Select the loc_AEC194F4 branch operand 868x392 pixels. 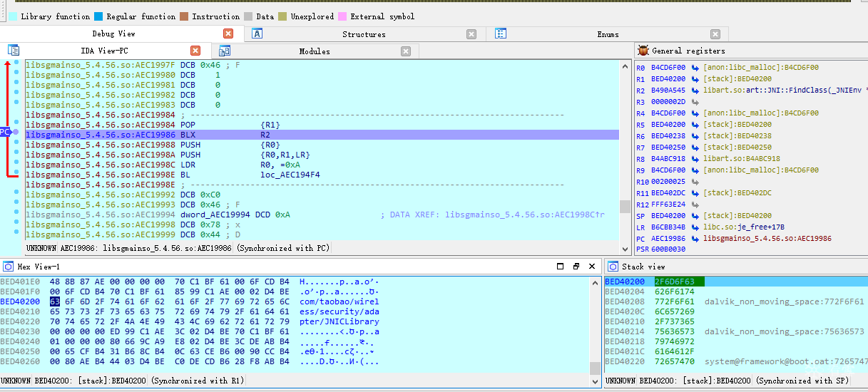(290, 175)
